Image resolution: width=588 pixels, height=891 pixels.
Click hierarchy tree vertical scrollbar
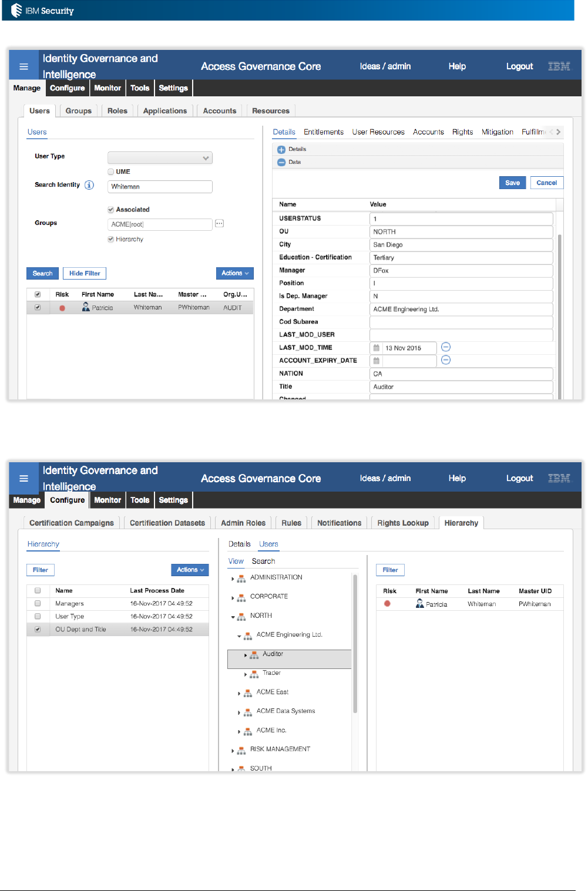click(x=355, y=644)
